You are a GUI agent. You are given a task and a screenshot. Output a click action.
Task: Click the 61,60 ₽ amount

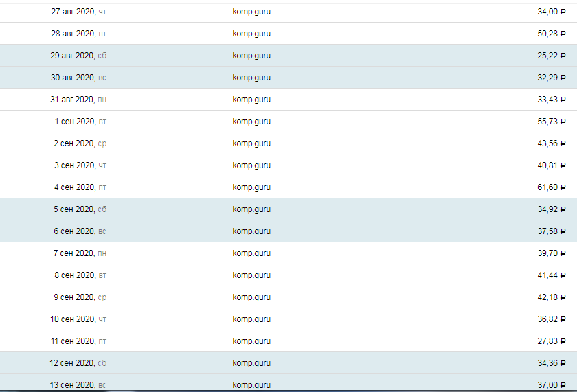[551, 187]
